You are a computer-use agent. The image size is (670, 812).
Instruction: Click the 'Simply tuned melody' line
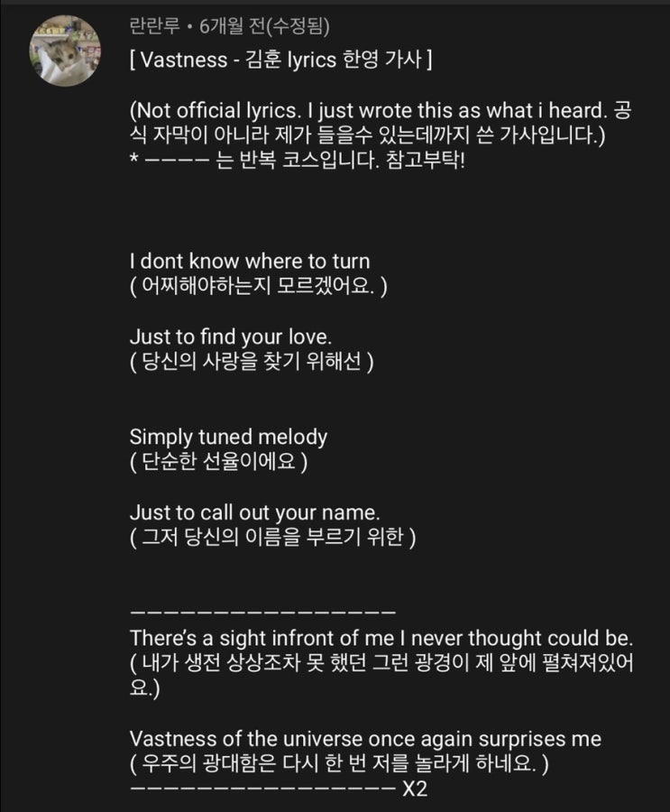click(228, 437)
